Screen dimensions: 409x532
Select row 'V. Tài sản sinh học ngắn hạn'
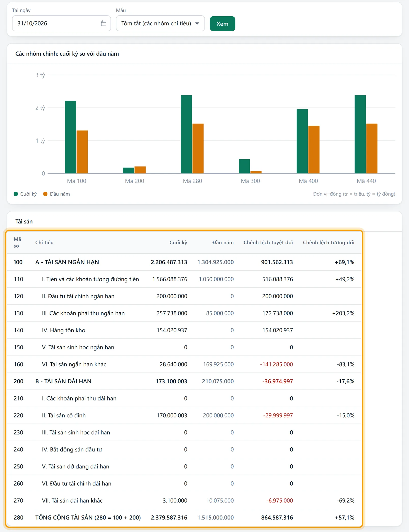[x=184, y=347]
